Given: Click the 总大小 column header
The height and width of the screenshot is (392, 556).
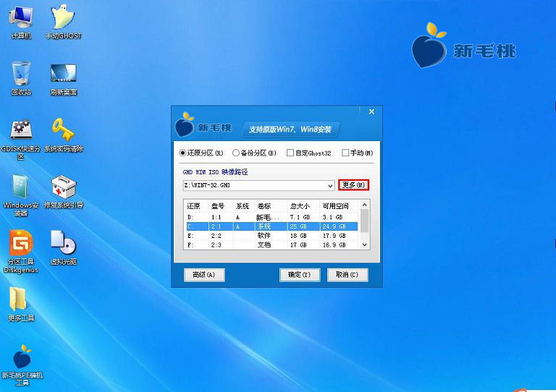Looking at the screenshot, I should point(303,206).
